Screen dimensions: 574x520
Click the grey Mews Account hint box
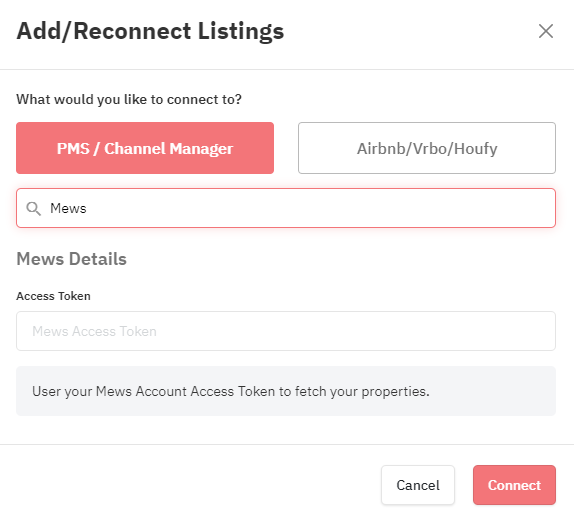click(286, 391)
